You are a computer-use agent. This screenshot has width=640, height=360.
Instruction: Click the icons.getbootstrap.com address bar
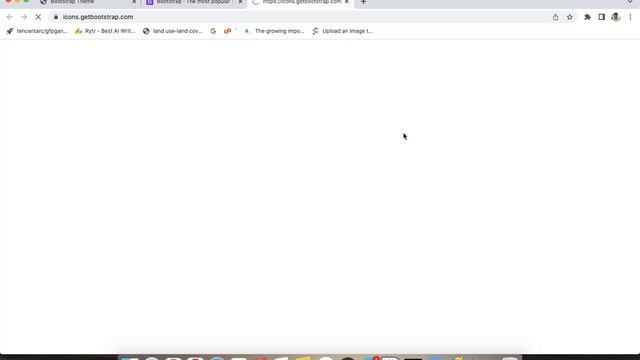pyautogui.click(x=302, y=17)
